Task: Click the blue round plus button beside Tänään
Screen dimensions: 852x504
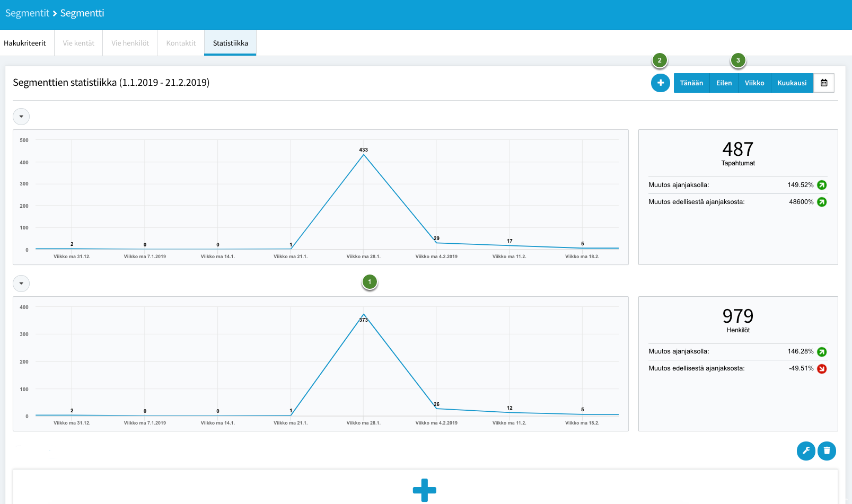Action: point(661,83)
